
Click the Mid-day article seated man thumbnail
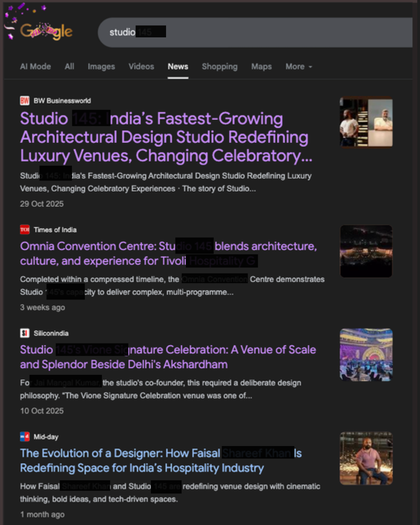click(x=366, y=458)
